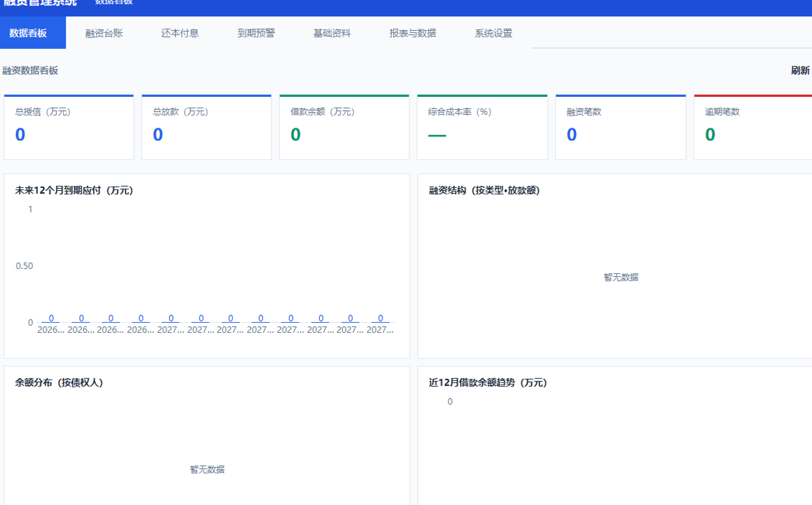Switch to the 还本付息 tab
Screen dimensions: 812x505
click(x=180, y=33)
